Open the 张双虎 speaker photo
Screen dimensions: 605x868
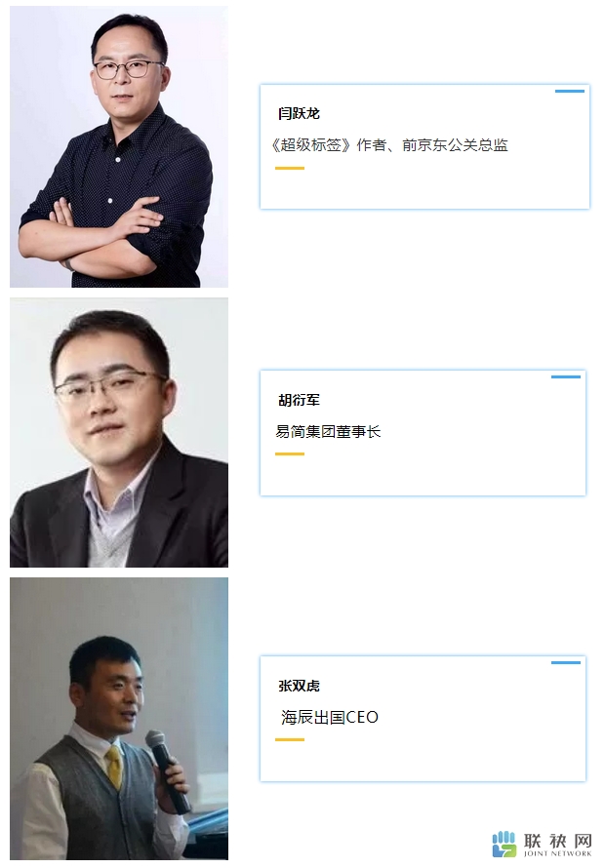point(119,719)
